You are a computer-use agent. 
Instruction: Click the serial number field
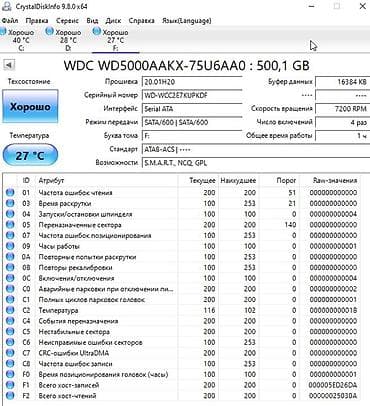pyautogui.click(x=192, y=95)
